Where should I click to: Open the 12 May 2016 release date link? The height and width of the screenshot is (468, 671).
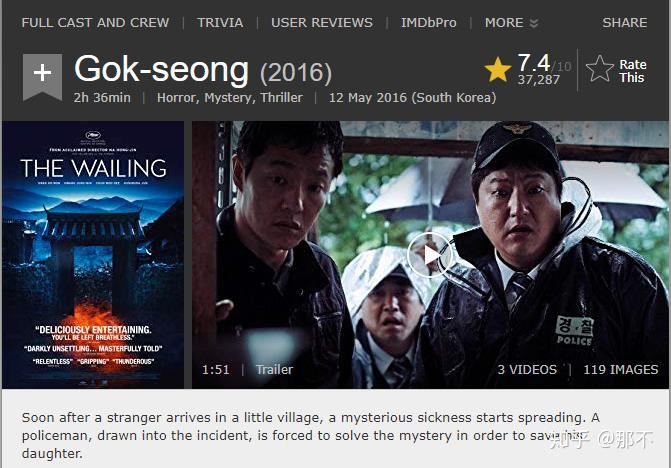[413, 98]
